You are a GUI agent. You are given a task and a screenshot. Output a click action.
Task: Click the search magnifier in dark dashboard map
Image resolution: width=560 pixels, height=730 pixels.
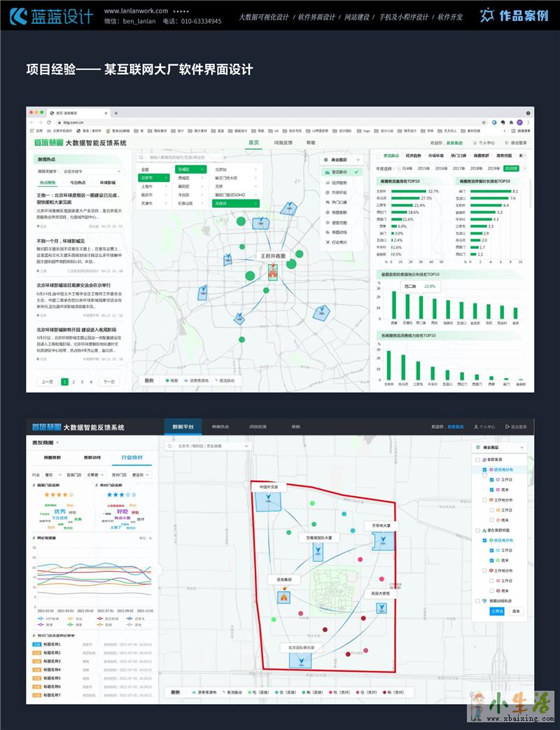pyautogui.click(x=170, y=445)
